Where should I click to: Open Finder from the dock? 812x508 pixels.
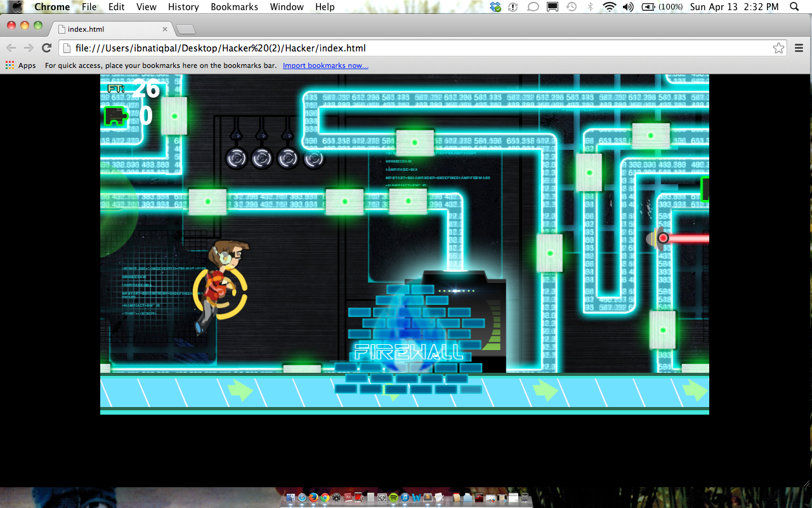(x=291, y=497)
